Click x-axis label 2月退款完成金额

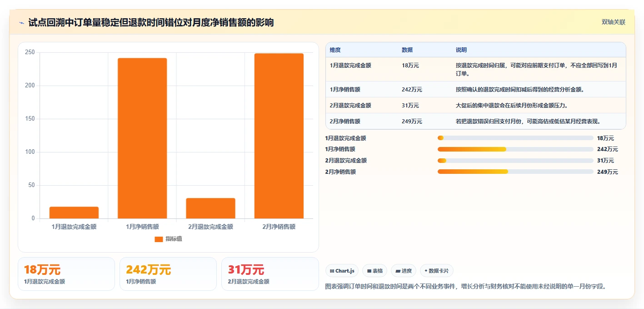click(211, 227)
